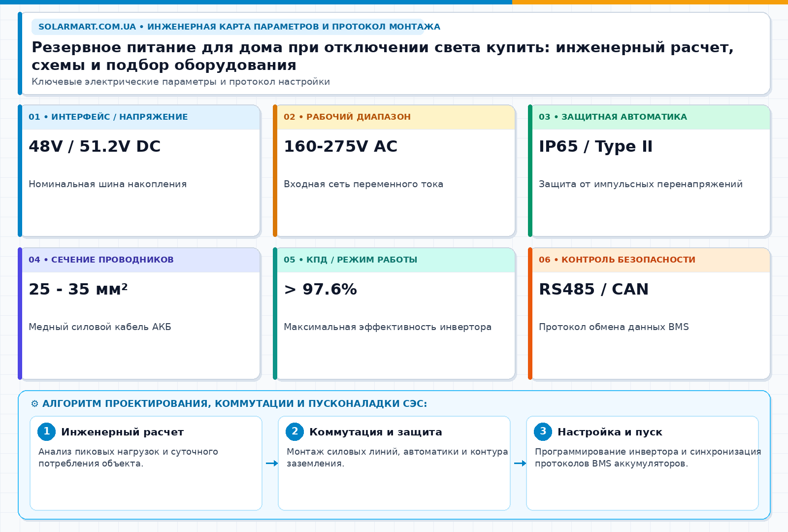Click the gear icon beside the algorithm heading
The height and width of the screenshot is (532, 788).
(x=34, y=404)
